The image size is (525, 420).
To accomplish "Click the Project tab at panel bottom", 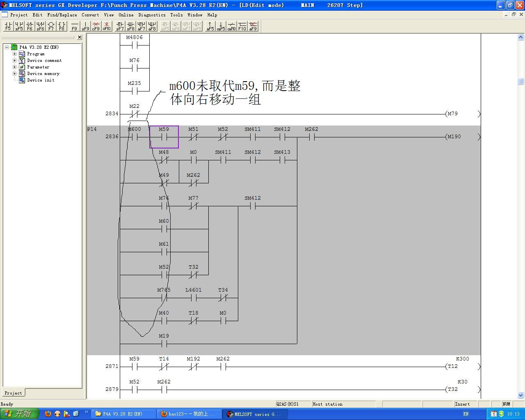I will pyautogui.click(x=13, y=393).
